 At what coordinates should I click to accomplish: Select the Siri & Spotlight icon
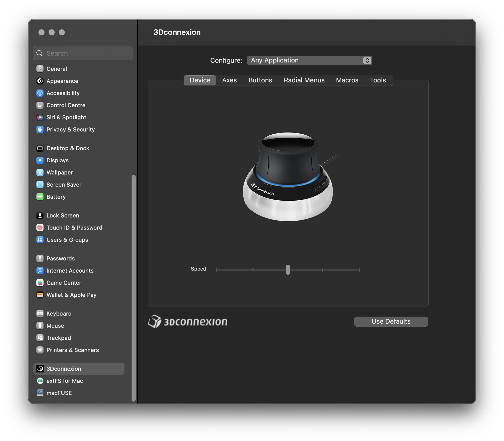tap(40, 117)
